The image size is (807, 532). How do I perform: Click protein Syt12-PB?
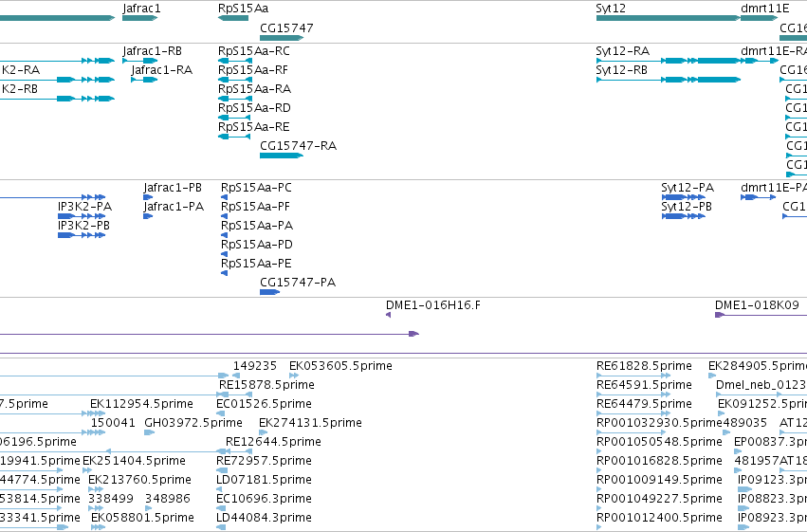684,216
